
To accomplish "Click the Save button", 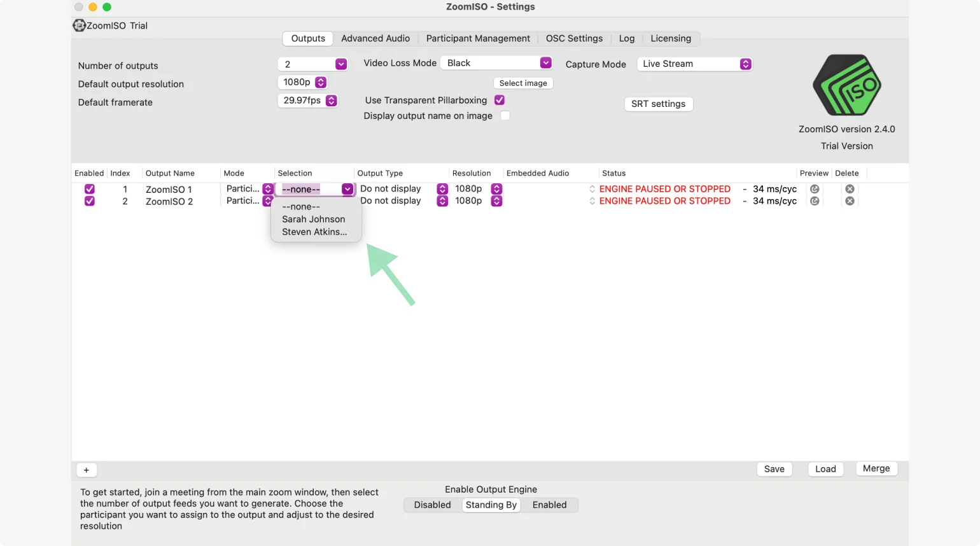I will (x=774, y=469).
